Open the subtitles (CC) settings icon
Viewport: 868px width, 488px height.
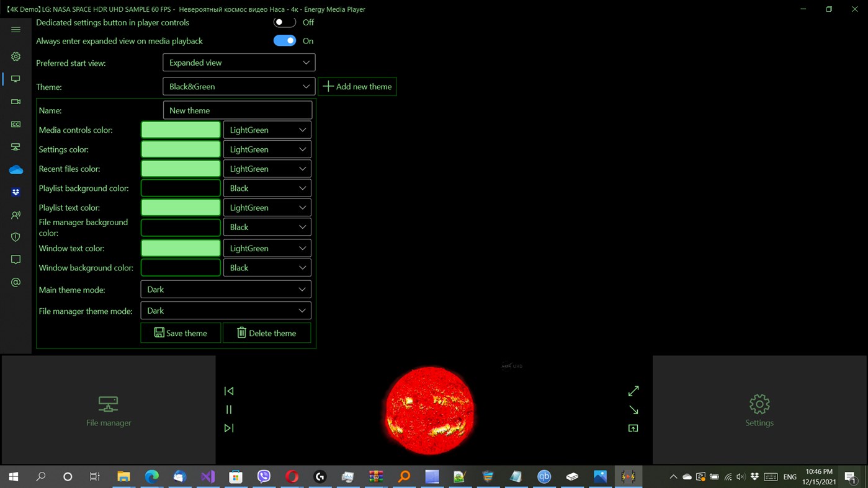coord(16,124)
